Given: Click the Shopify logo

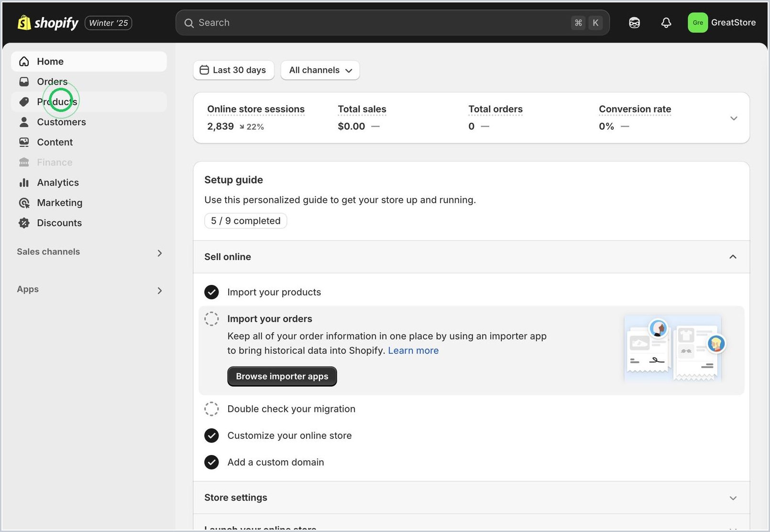Looking at the screenshot, I should [48, 22].
